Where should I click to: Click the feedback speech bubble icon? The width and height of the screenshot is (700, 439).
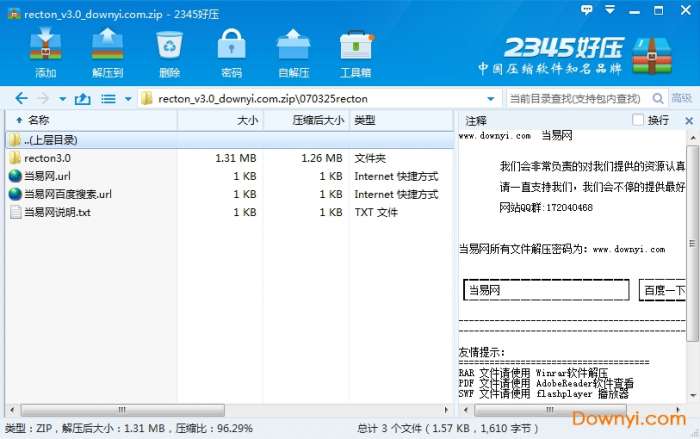[587, 10]
